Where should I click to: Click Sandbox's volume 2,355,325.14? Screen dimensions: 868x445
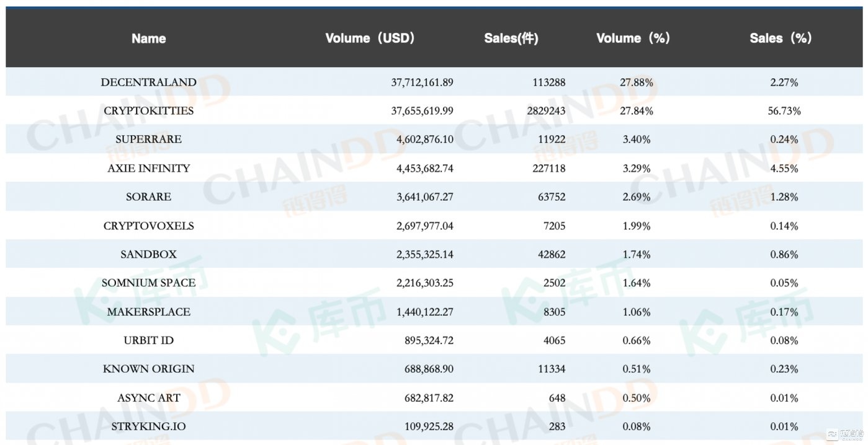(425, 255)
